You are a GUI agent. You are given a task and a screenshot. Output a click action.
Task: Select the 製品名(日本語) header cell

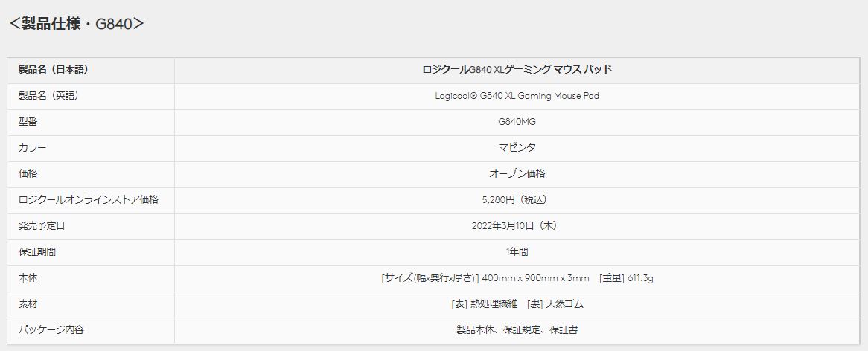[x=54, y=70]
